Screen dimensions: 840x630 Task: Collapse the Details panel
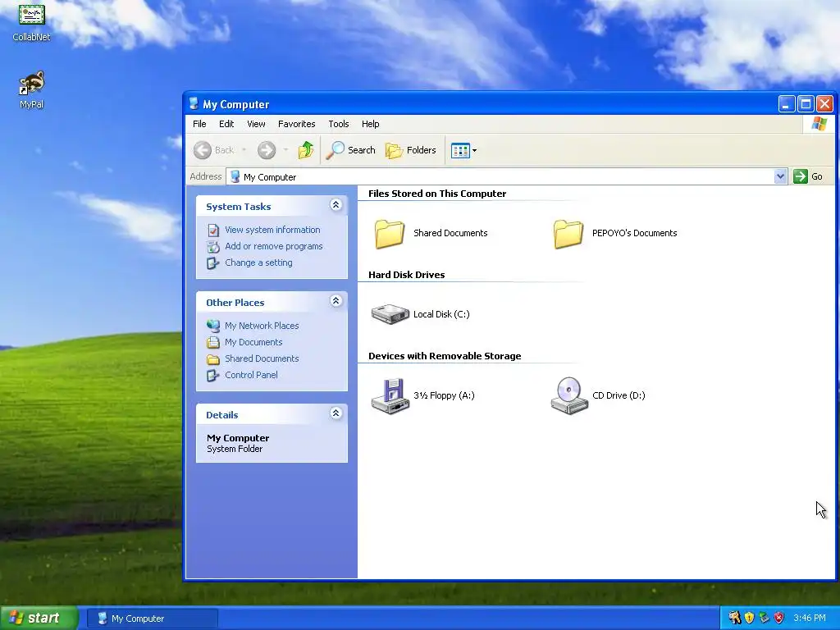click(336, 413)
